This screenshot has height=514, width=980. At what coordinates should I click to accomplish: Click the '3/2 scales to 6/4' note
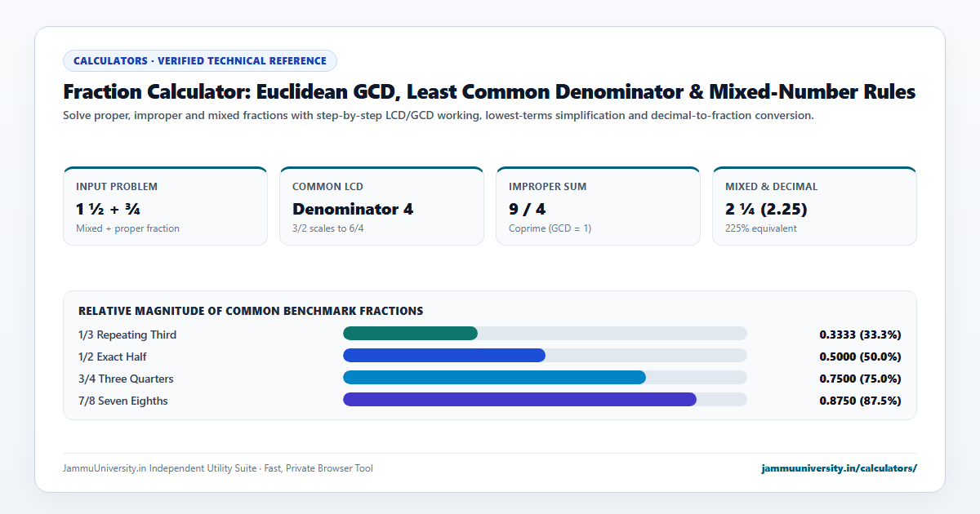(x=328, y=228)
